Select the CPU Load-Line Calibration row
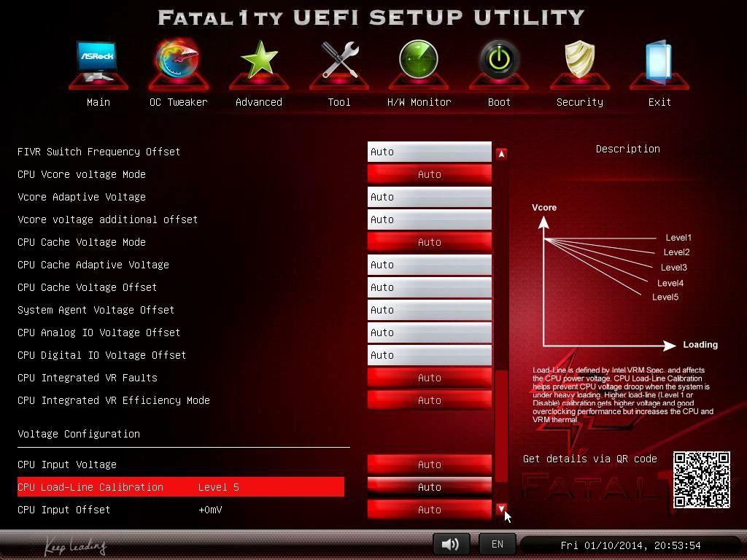This screenshot has width=747, height=560. 181,486
